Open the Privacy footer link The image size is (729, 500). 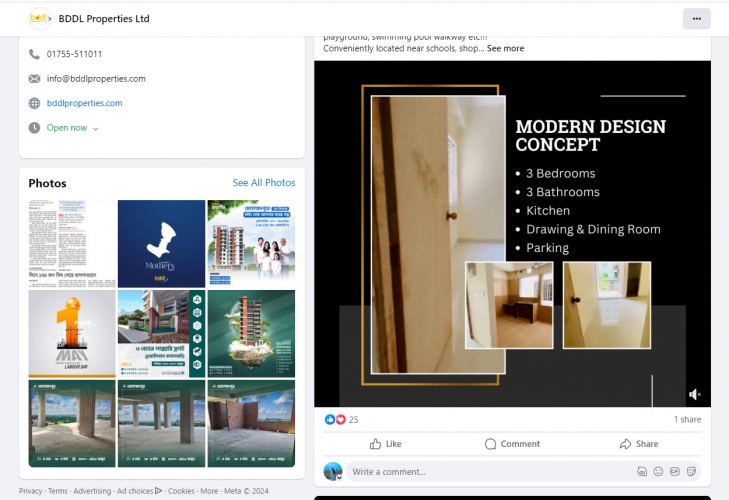click(x=30, y=491)
